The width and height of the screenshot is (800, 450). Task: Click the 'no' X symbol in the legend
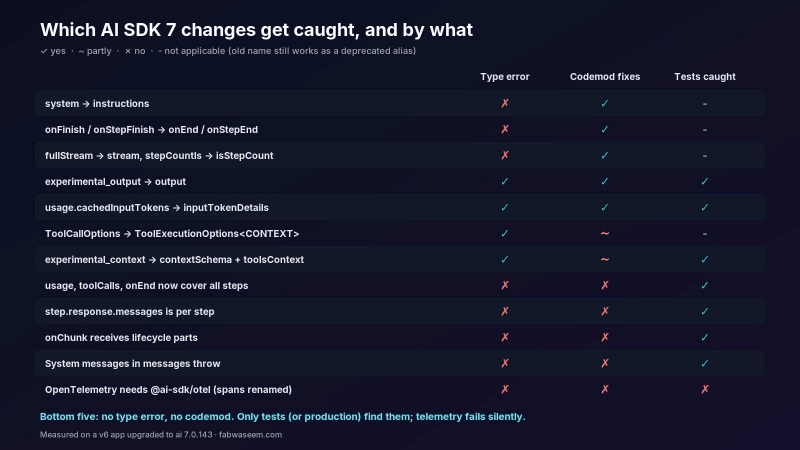(x=128, y=51)
